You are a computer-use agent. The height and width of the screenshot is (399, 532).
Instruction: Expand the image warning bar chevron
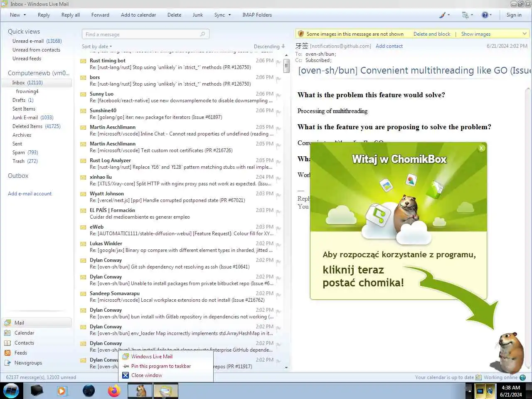point(525,34)
